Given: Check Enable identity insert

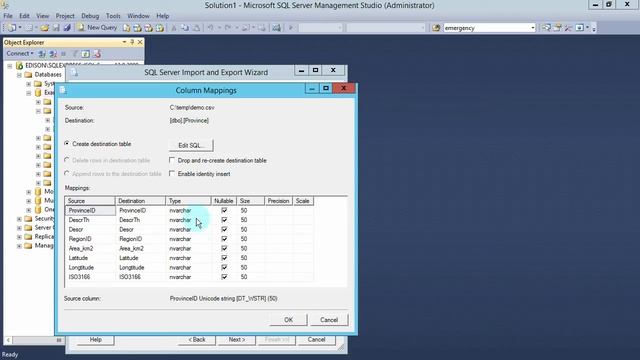Looking at the screenshot, I should [x=172, y=173].
